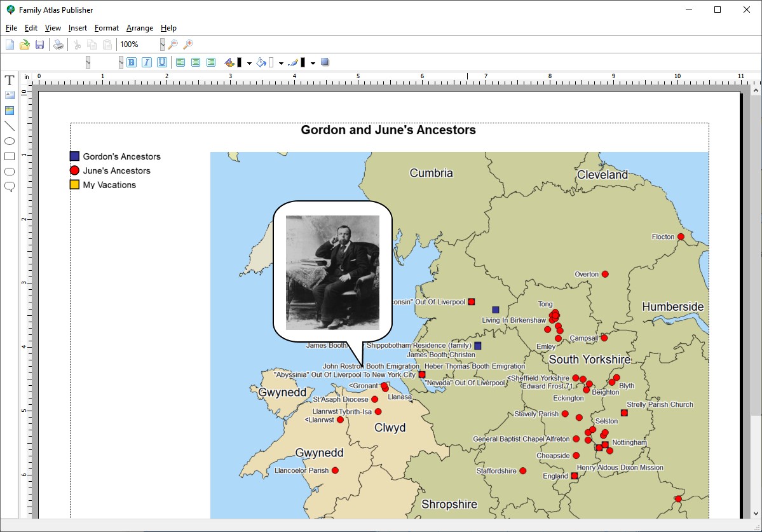Select the Rectangle shape tool
762x532 pixels.
(10, 156)
